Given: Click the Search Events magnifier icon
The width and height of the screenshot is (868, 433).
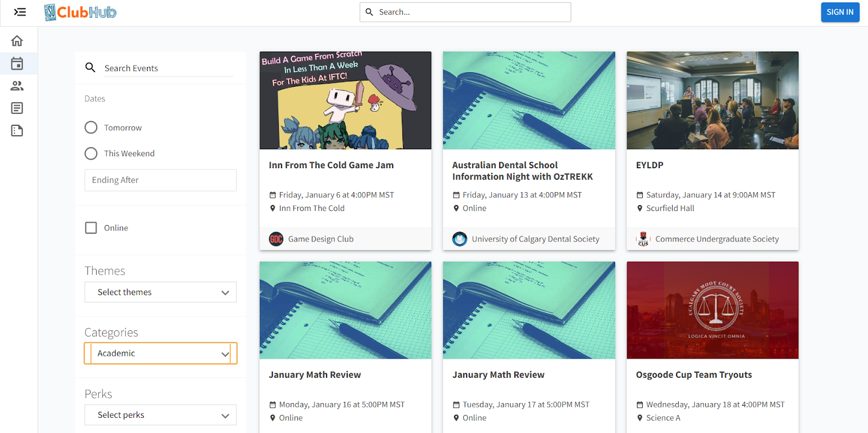Looking at the screenshot, I should pos(91,67).
